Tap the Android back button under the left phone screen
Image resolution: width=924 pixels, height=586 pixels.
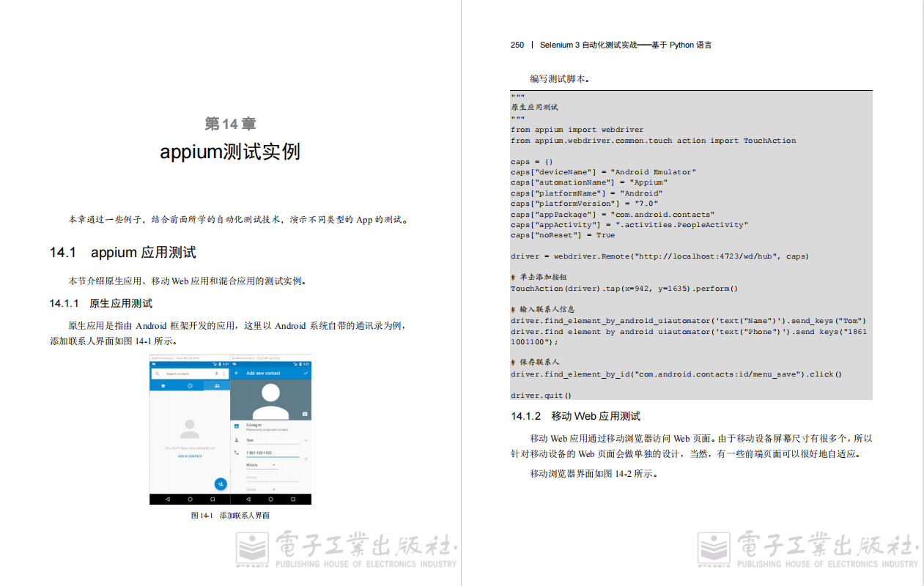[168, 499]
